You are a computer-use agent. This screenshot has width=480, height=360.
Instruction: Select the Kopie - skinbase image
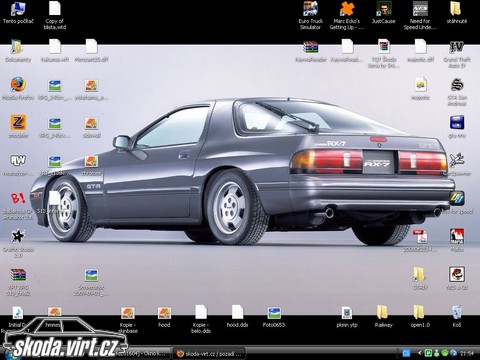point(128,313)
